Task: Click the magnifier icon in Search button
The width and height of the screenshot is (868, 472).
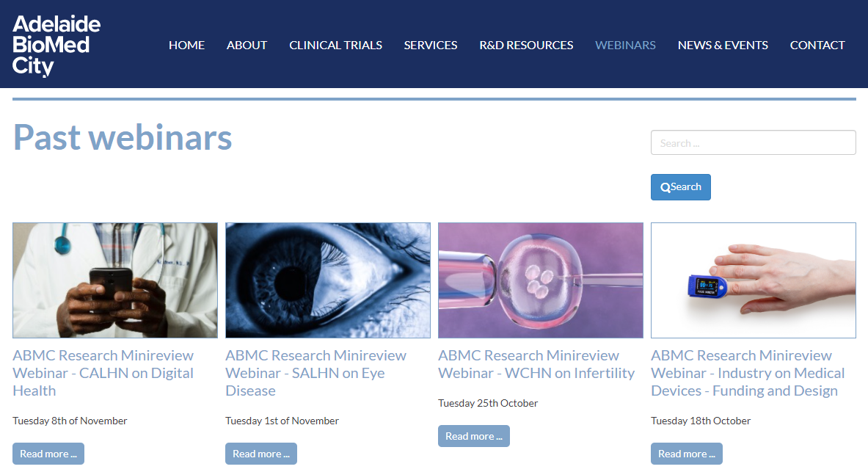Action: click(665, 187)
